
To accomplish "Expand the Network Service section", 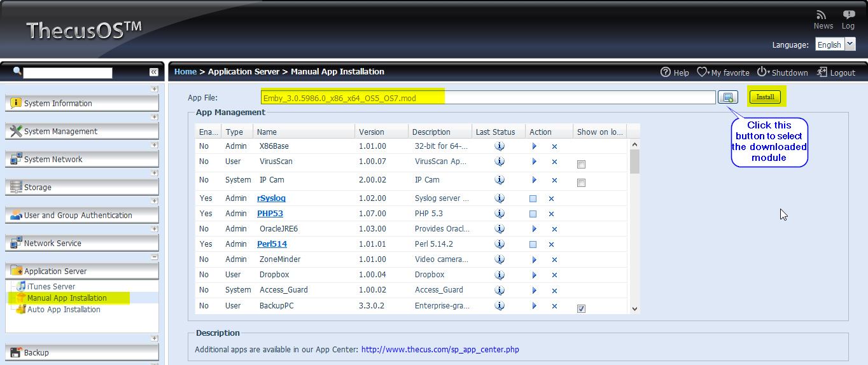I will click(x=155, y=229).
